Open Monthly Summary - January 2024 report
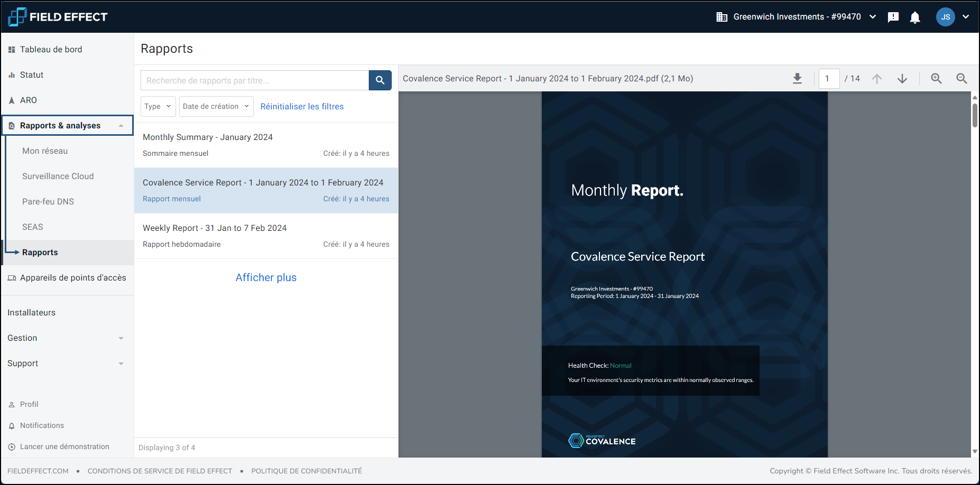The image size is (980, 485). [x=266, y=145]
